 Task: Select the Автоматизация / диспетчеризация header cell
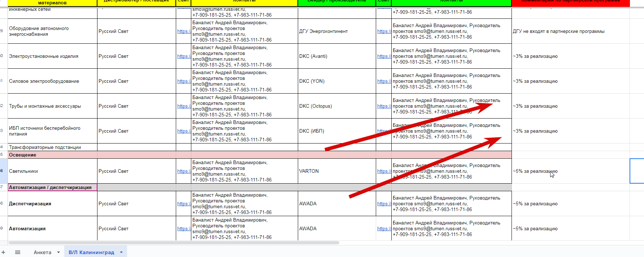[x=52, y=187]
